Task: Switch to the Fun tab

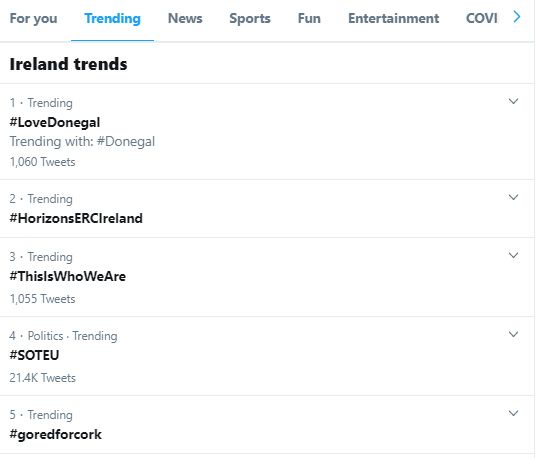Action: coord(309,18)
